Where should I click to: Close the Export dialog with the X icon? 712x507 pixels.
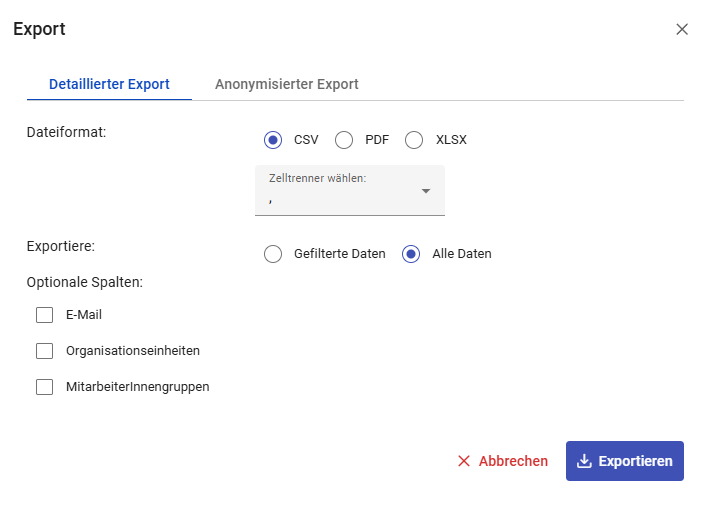coord(682,29)
